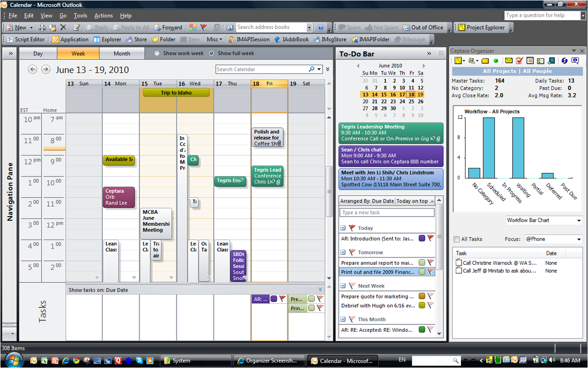588x368 pixels.
Task: Click the Out of Office button
Action: [x=423, y=28]
